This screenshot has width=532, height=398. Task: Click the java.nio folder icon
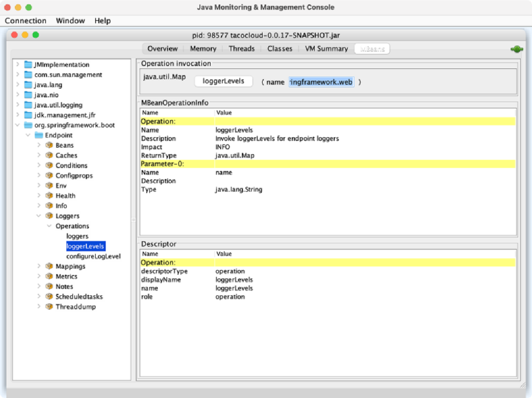click(x=28, y=95)
